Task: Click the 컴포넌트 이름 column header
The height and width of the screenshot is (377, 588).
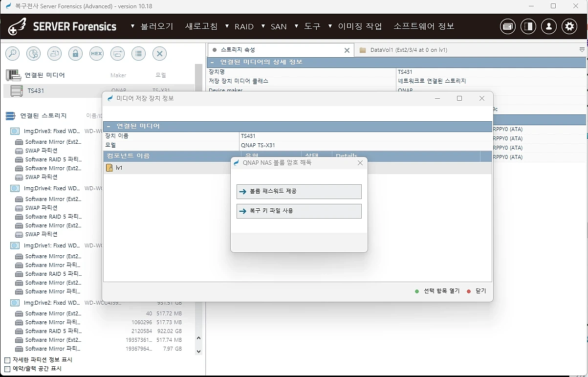Action: pos(172,156)
